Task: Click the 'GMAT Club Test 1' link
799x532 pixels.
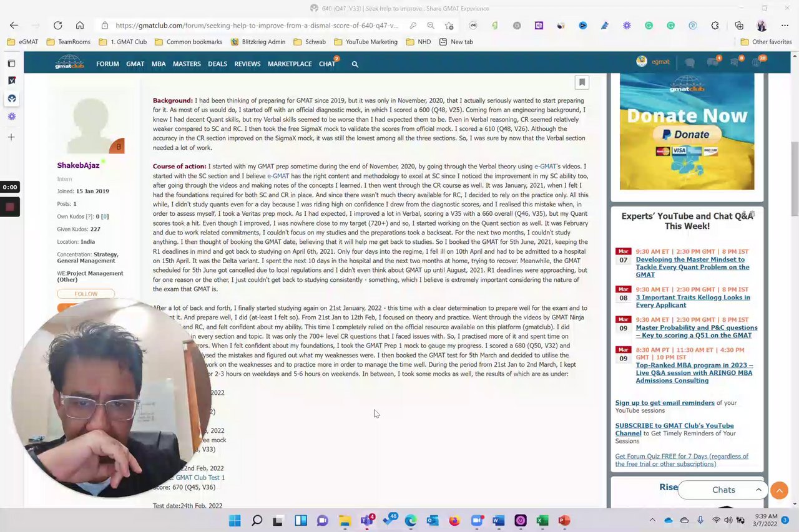Action: [200, 478]
